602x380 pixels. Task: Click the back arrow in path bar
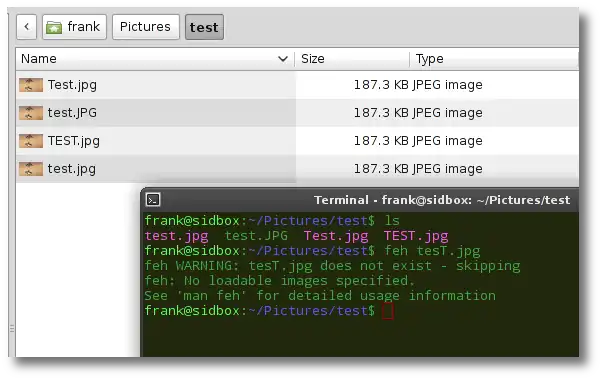pos(26,27)
